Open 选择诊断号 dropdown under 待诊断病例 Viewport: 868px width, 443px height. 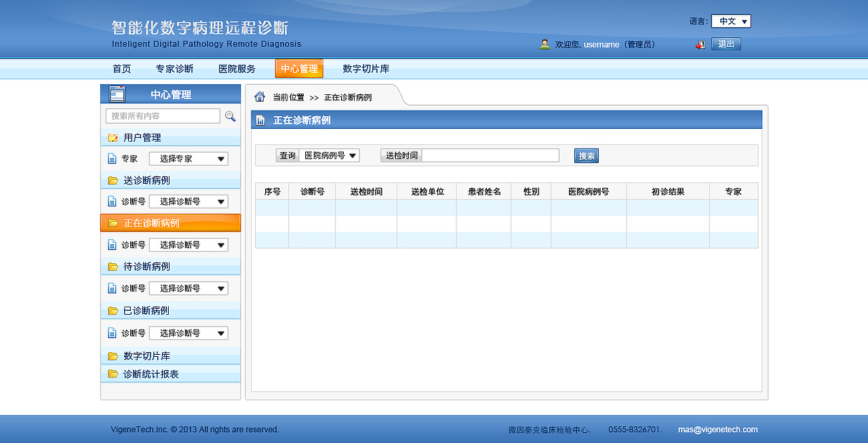tap(189, 288)
